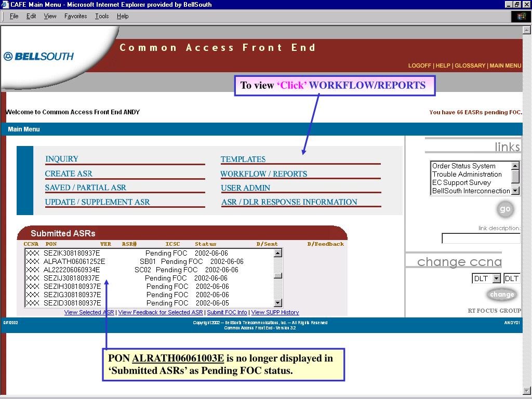
Task: Click the page scrollbar up arrow
Action: [x=527, y=30]
